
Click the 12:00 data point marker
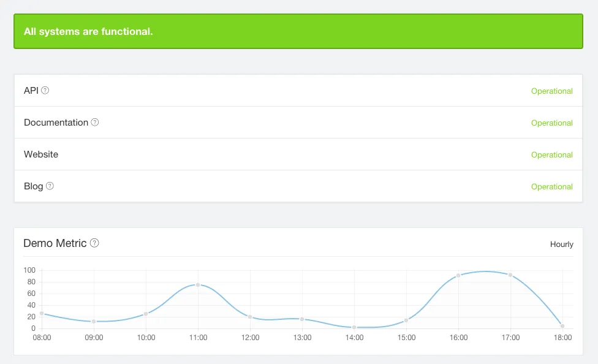pos(250,317)
